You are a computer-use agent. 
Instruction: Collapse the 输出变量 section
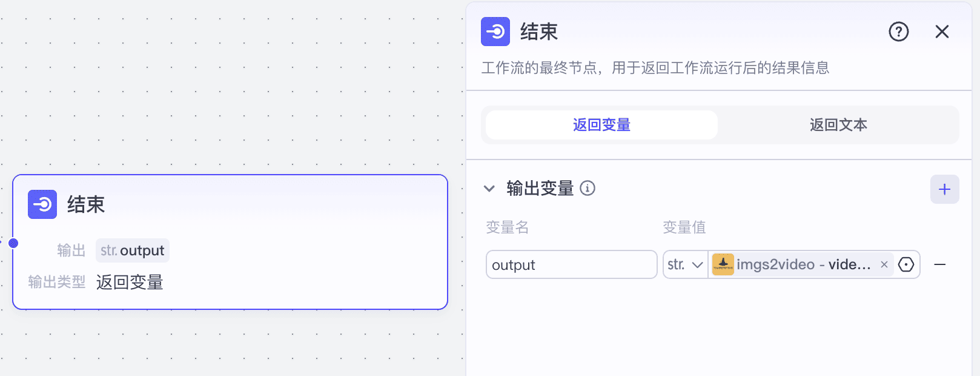point(489,189)
